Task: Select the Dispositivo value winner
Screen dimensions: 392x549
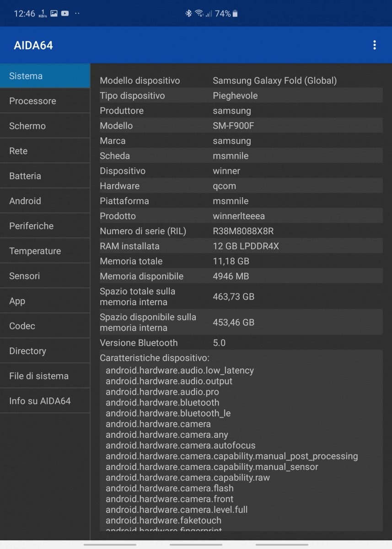Action: [x=226, y=171]
